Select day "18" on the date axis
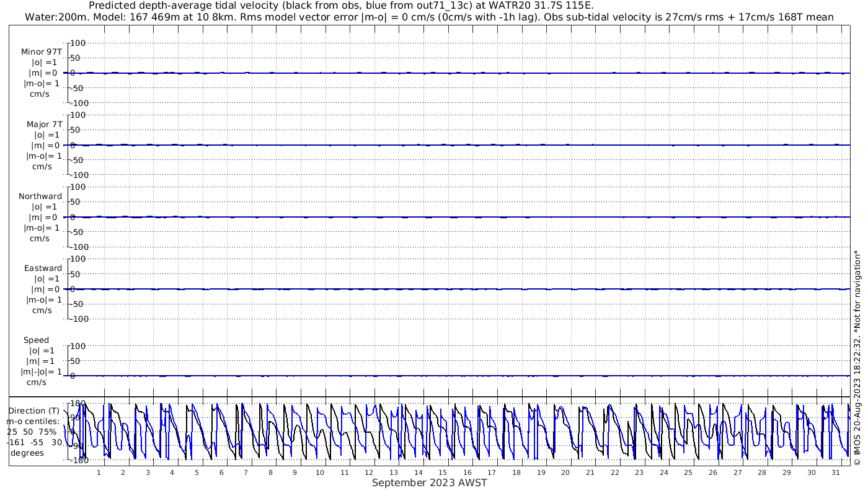Viewport: 868px width, 496px height. (x=516, y=472)
